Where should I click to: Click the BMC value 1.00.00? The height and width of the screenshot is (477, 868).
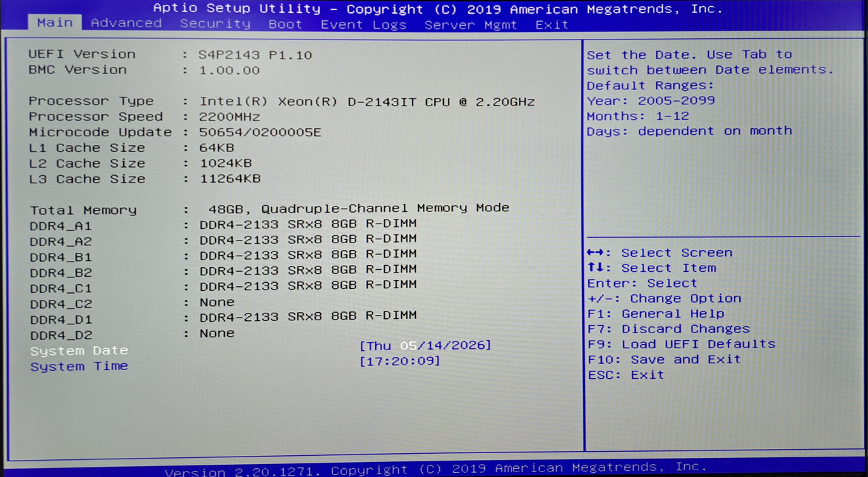tap(229, 70)
